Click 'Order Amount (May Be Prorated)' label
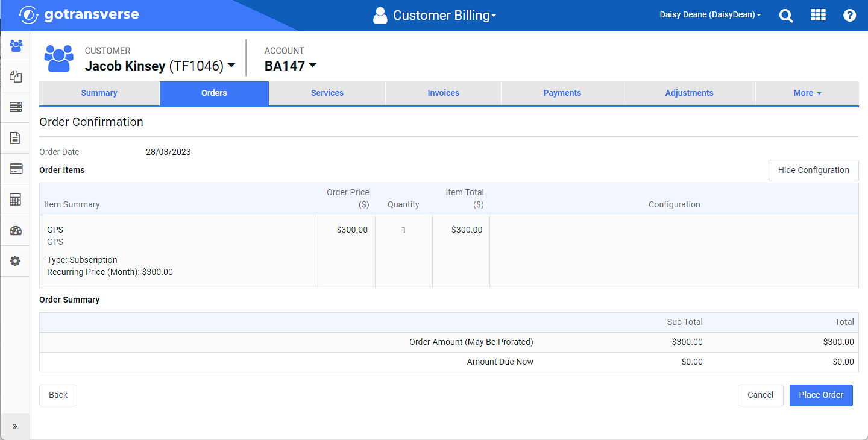This screenshot has height=440, width=868. (x=471, y=342)
